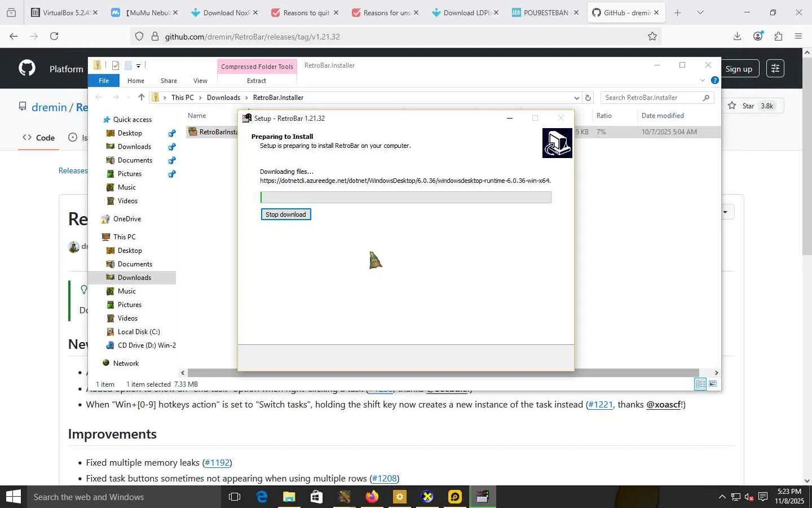This screenshot has height=508, width=812.
Task: Switch to the Home ribbon tab
Action: point(136,81)
